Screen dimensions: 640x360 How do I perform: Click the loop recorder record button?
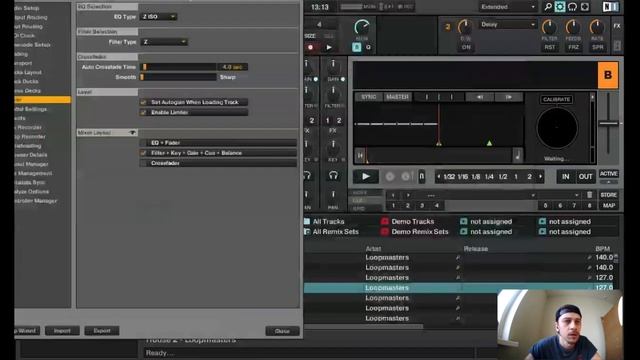point(311,47)
